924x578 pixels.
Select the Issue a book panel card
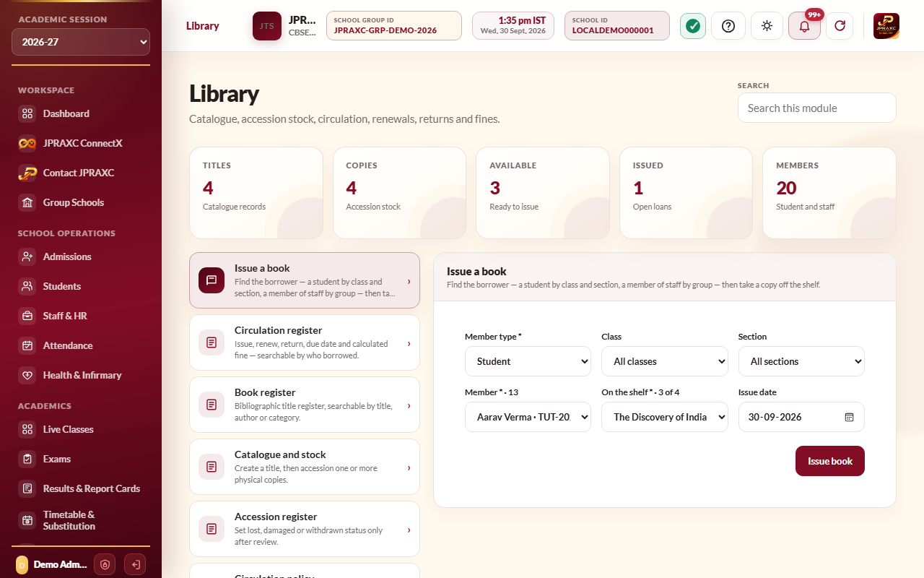tap(305, 280)
